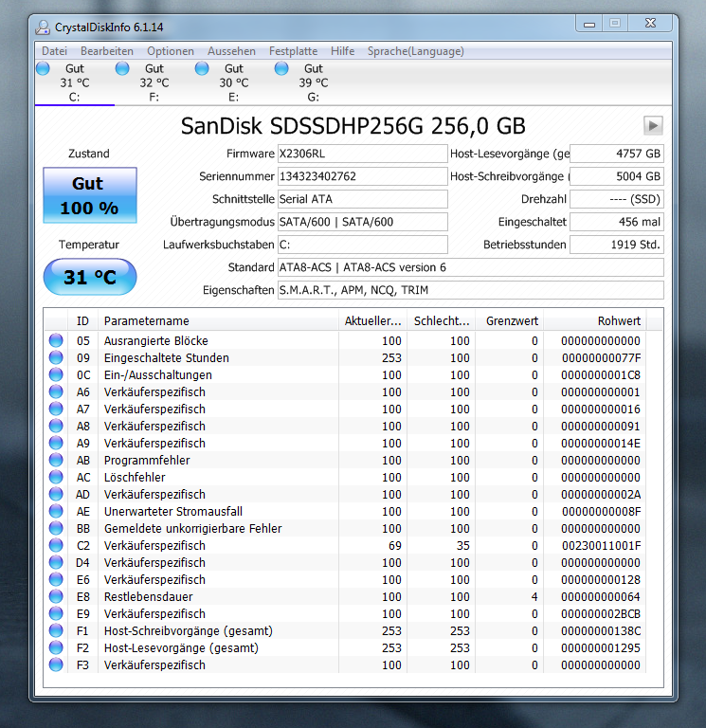
Task: Click status icon of the C2 row
Action: [56, 546]
